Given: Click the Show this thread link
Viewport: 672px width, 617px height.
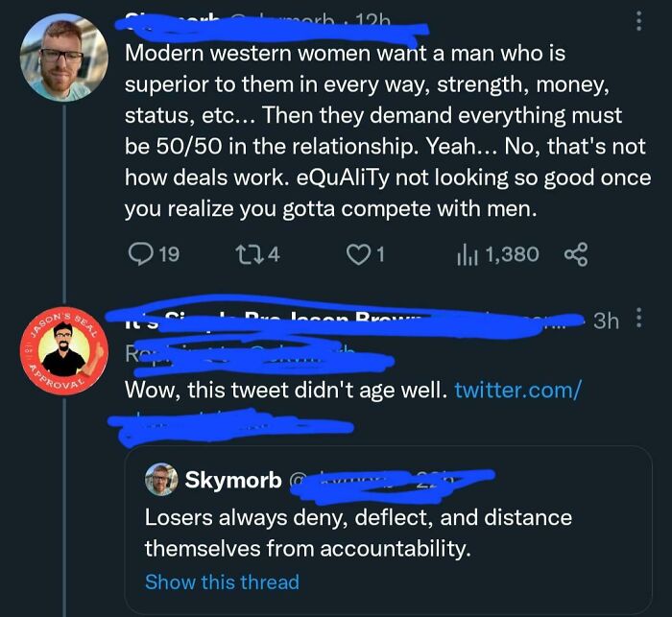Looking at the screenshot, I should [x=222, y=581].
